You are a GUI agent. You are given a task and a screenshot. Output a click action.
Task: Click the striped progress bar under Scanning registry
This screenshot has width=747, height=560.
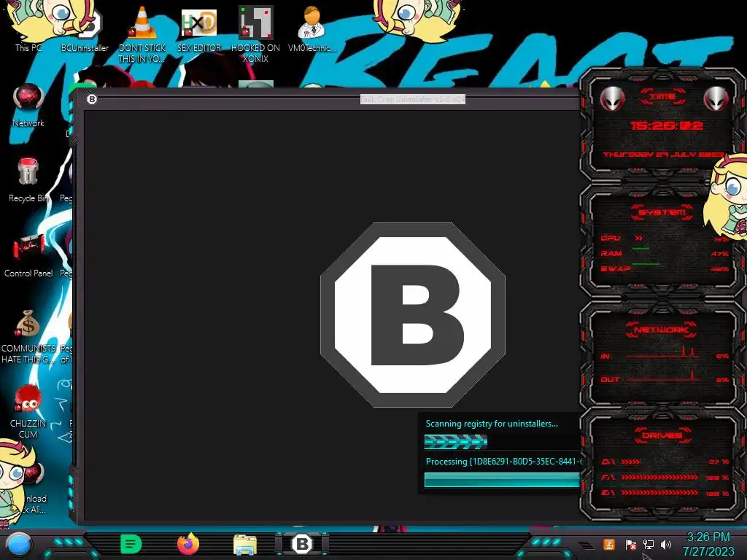pos(455,442)
